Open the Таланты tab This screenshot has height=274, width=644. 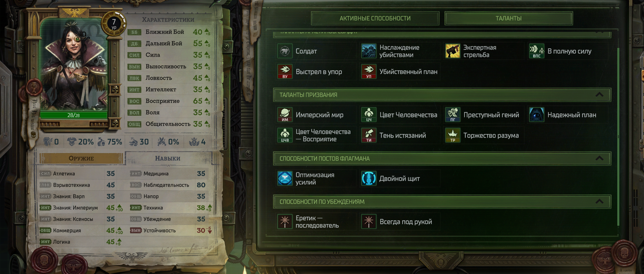click(x=508, y=18)
